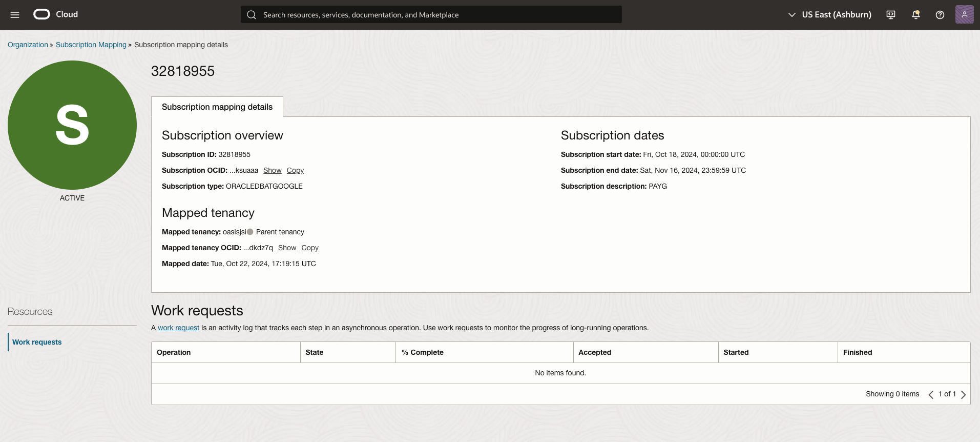Open the notifications bell
The height and width of the screenshot is (442, 980).
click(915, 15)
